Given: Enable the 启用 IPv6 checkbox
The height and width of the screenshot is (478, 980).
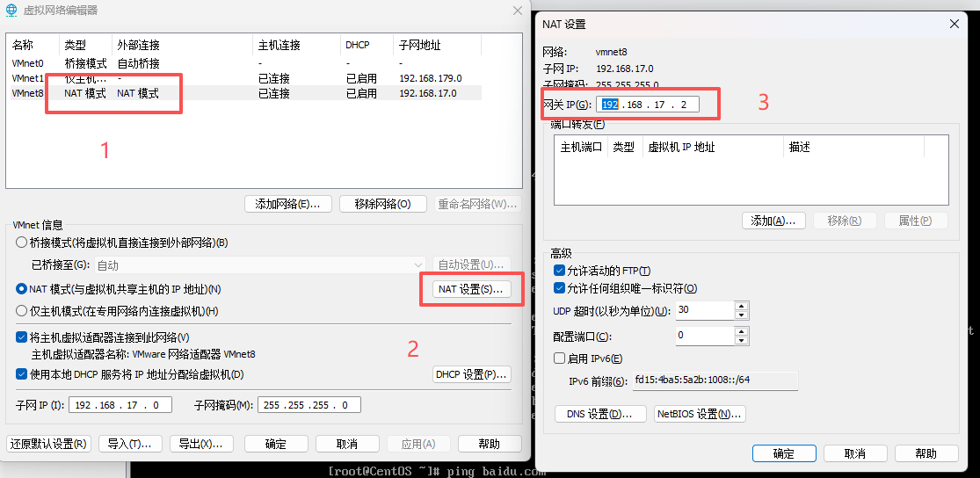Looking at the screenshot, I should pyautogui.click(x=560, y=358).
